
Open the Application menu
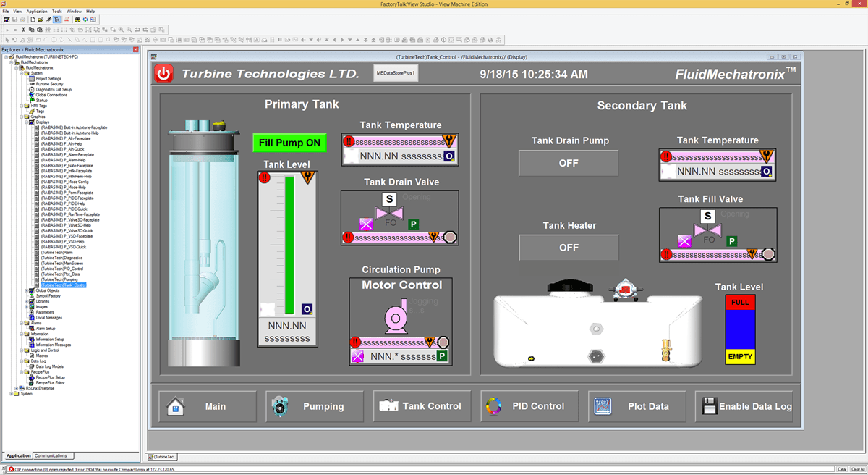(x=37, y=12)
